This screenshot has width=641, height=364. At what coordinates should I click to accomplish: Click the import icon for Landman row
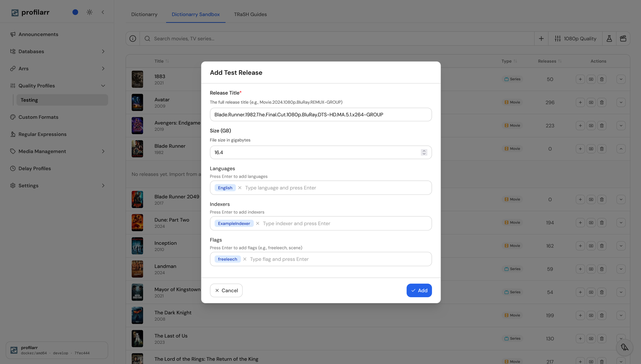[x=591, y=269]
